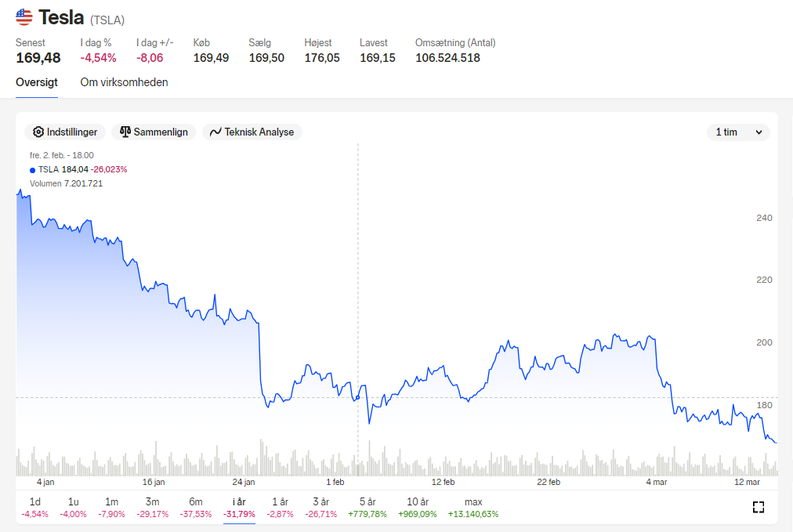The image size is (793, 532).
Task: Select the 1 år time range
Action: click(281, 508)
